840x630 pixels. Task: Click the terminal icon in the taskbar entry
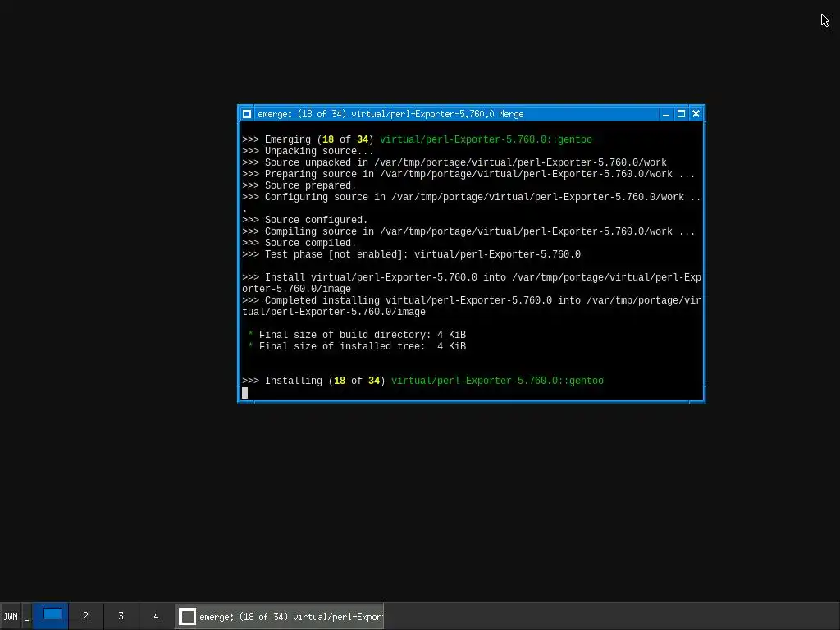point(187,616)
